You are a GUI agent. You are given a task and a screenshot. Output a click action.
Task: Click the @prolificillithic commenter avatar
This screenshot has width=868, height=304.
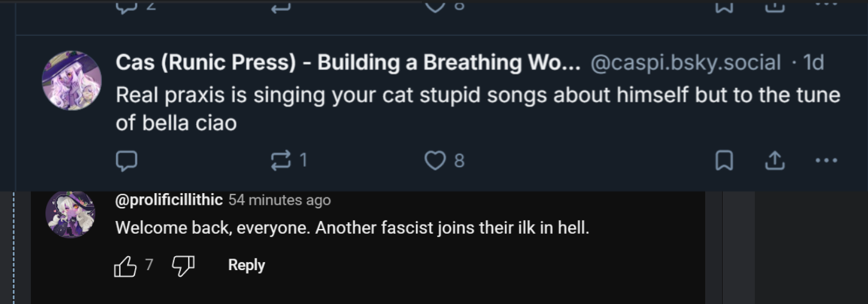click(71, 214)
